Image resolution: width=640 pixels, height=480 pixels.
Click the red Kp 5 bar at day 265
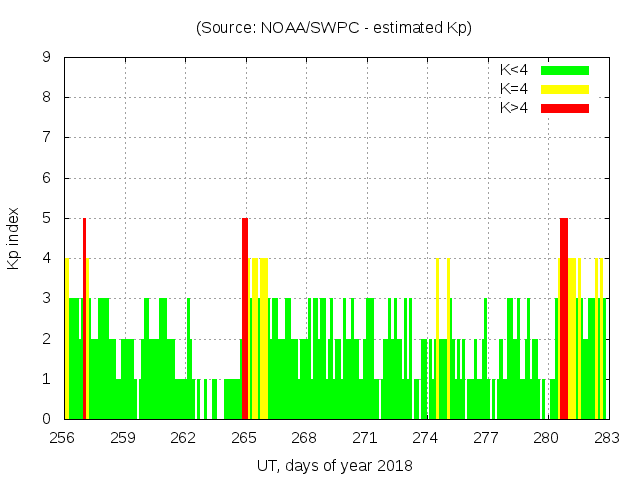click(x=245, y=318)
